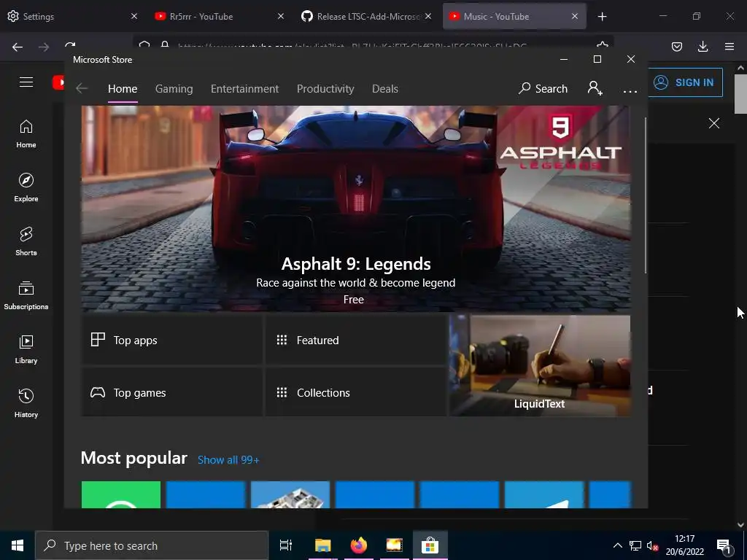Screen dimensions: 747x560
Task: Open the taskbar clock showing 12:17
Action: (x=684, y=545)
